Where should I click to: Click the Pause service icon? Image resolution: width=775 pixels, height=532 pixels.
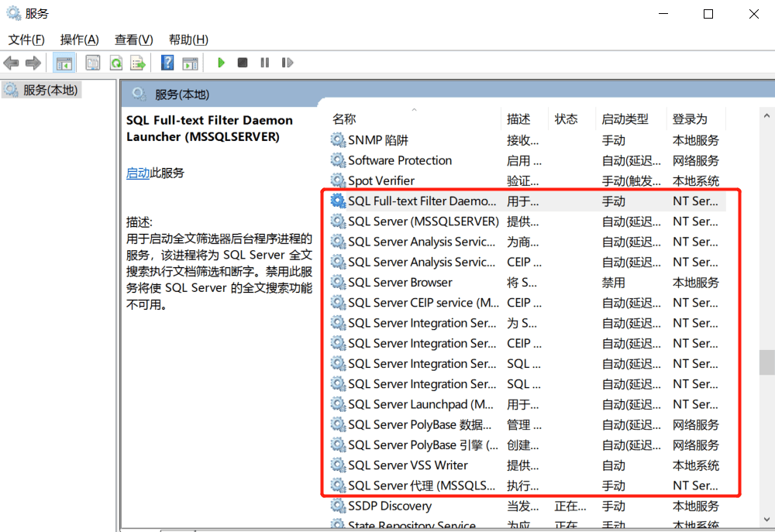coord(265,63)
